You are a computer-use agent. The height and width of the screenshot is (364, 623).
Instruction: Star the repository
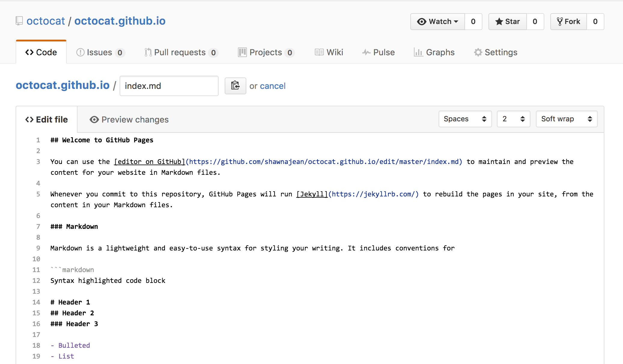coord(508,22)
